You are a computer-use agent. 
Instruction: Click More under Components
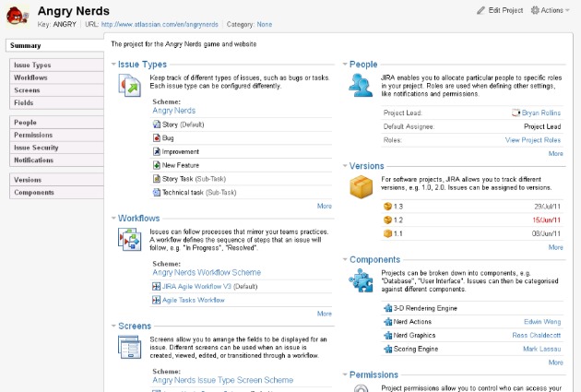coord(555,362)
